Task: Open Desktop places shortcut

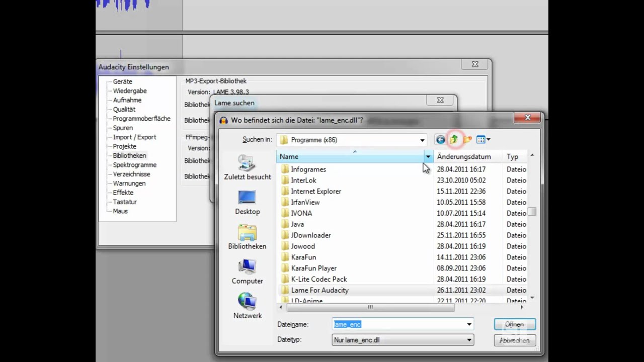Action: [247, 203]
